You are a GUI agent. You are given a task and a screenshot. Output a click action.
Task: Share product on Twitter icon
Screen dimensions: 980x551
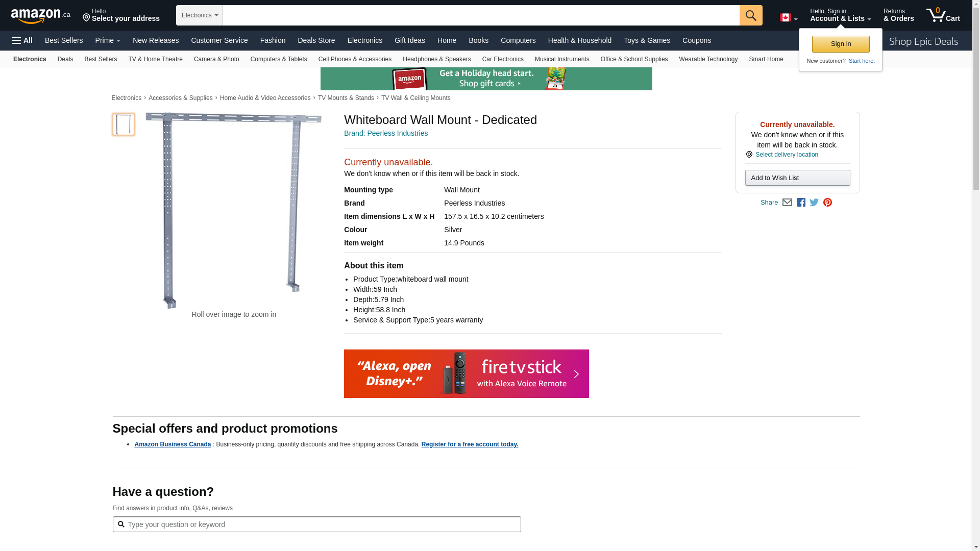pos(814,203)
